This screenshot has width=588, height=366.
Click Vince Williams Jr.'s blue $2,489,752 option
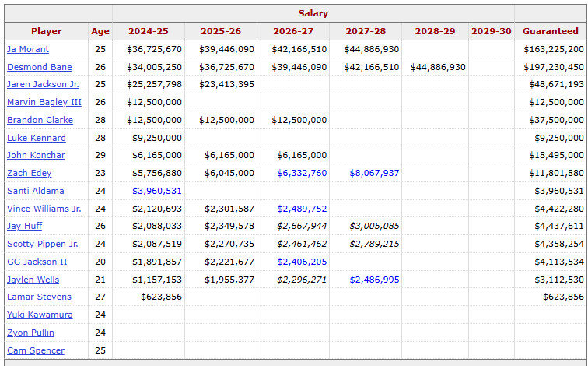pos(302,209)
